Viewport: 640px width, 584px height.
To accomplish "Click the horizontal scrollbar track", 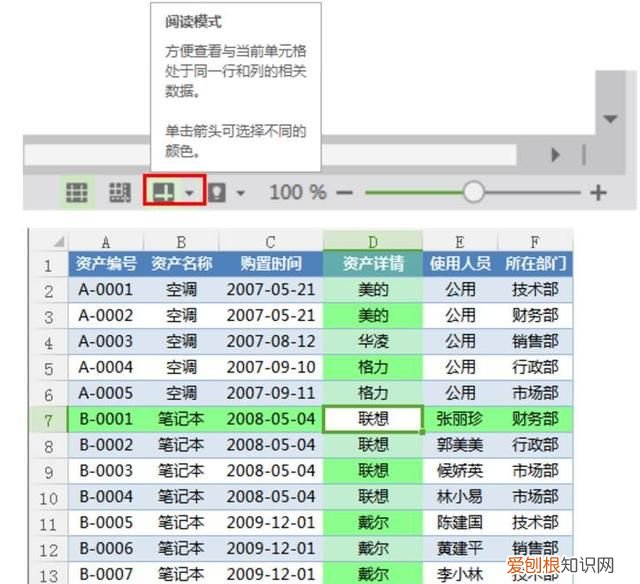I will (270, 155).
